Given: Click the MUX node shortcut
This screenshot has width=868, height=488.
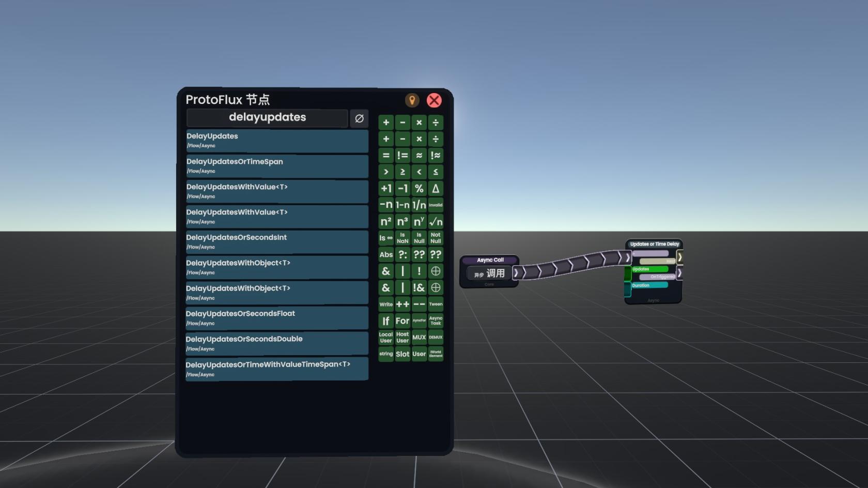Looking at the screenshot, I should [419, 338].
